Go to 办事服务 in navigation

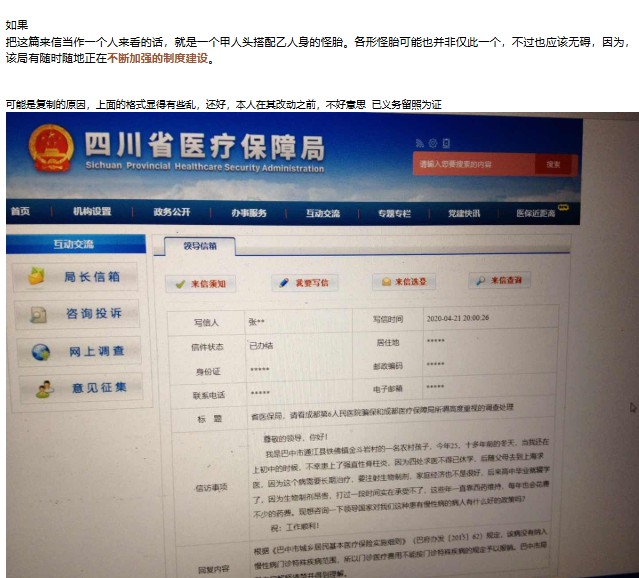pos(248,213)
